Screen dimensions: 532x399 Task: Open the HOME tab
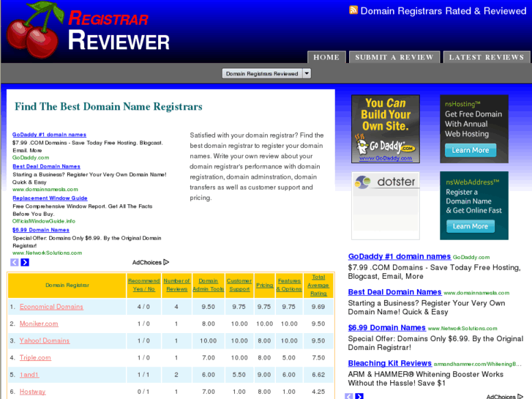[x=326, y=57]
